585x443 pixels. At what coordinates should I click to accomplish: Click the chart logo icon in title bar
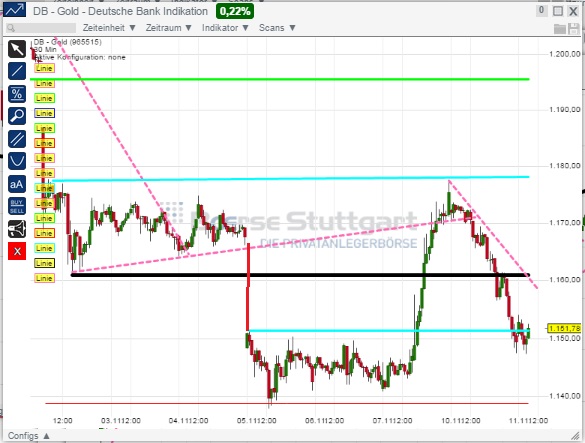(x=15, y=10)
